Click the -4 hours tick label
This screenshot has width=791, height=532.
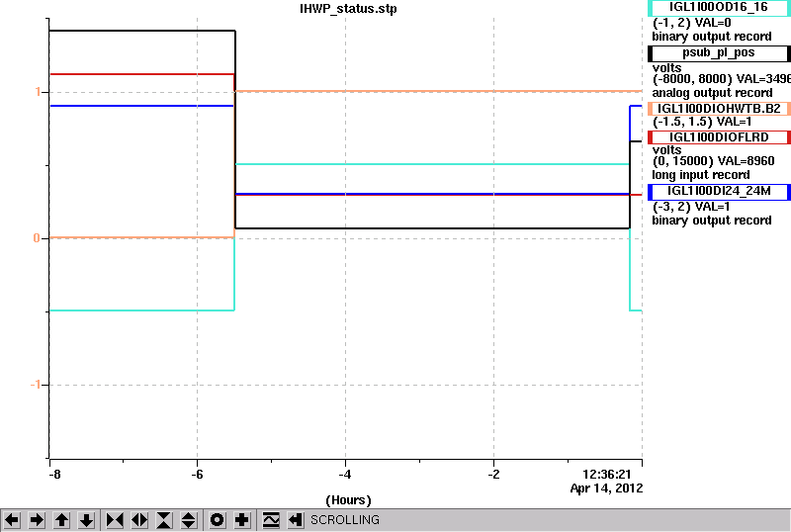point(344,475)
